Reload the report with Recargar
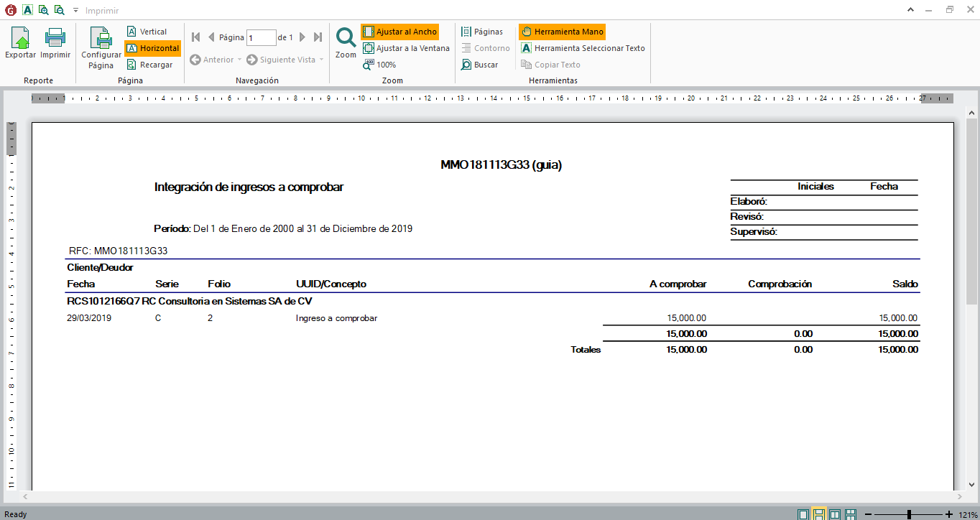 click(149, 65)
